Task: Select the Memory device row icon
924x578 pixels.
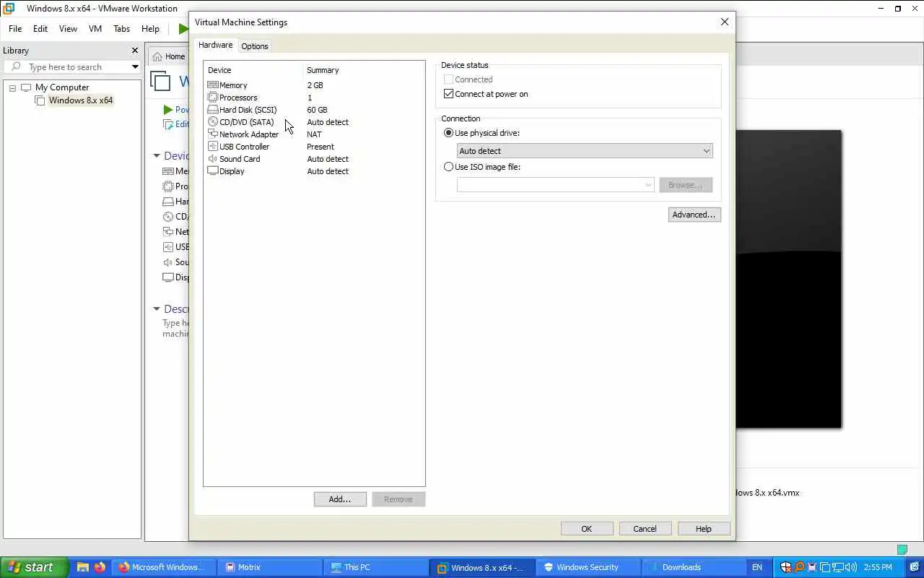Action: point(213,85)
